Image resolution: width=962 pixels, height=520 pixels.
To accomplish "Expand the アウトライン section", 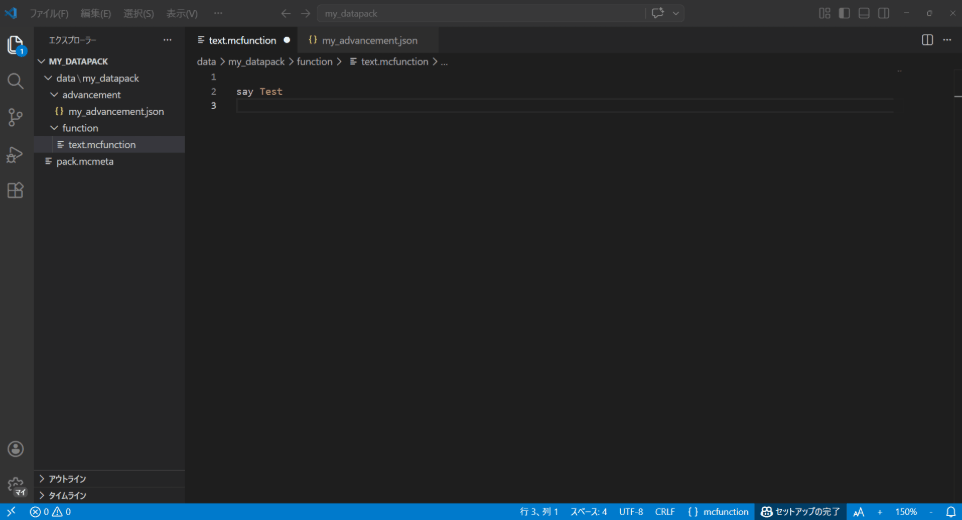I will point(109,479).
